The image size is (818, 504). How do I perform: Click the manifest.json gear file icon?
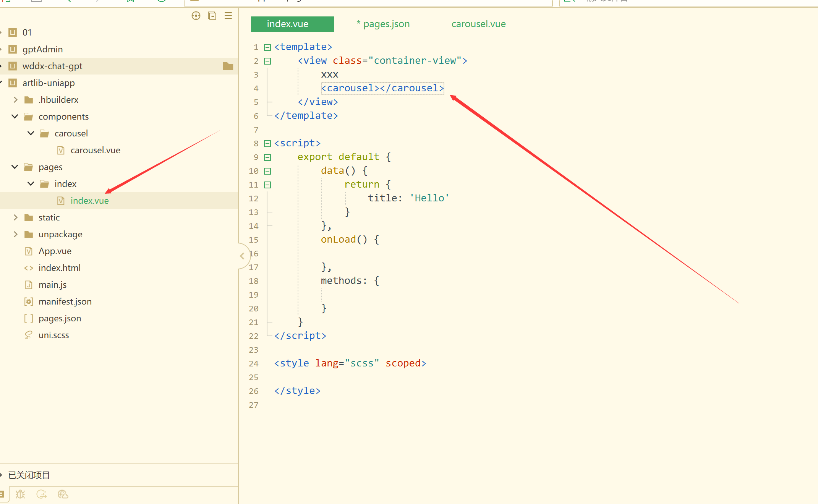coord(29,301)
